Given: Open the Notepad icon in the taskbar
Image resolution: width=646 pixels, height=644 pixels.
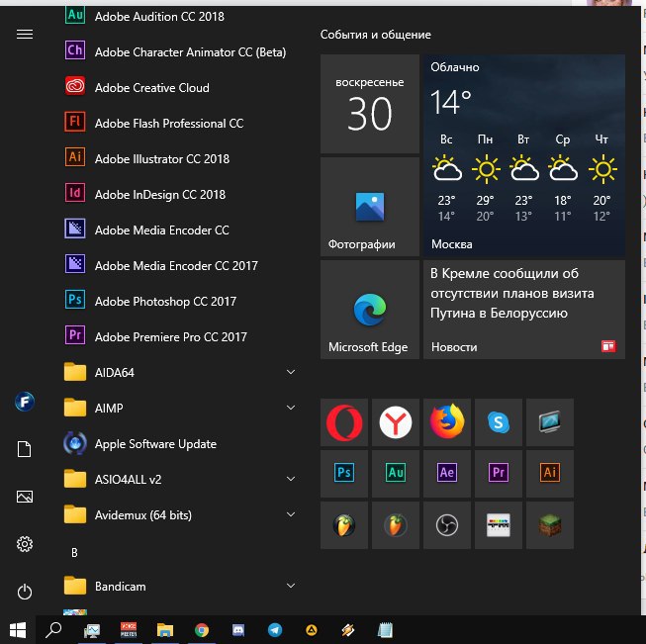Looking at the screenshot, I should click(385, 630).
